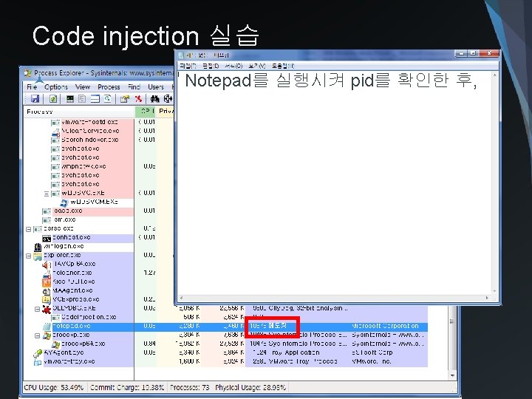The height and width of the screenshot is (399, 532).
Task: Click the vmware-tray.exe process icon
Action: point(38,362)
